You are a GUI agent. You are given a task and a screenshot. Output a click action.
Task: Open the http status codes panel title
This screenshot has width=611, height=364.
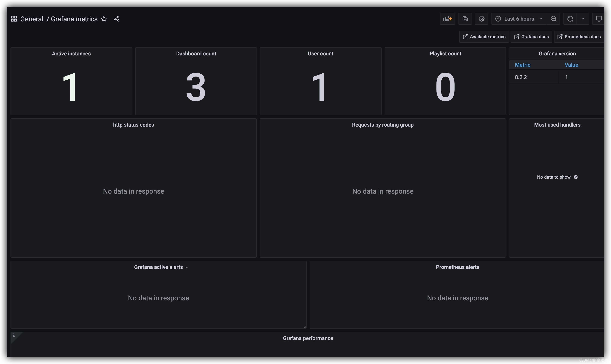coord(133,125)
